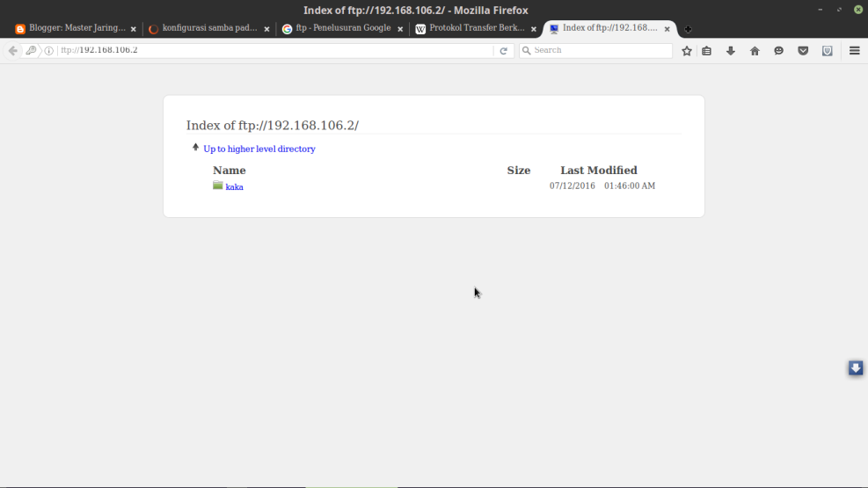
Task: Switch to konfigurasi samba tab
Action: pos(208,28)
